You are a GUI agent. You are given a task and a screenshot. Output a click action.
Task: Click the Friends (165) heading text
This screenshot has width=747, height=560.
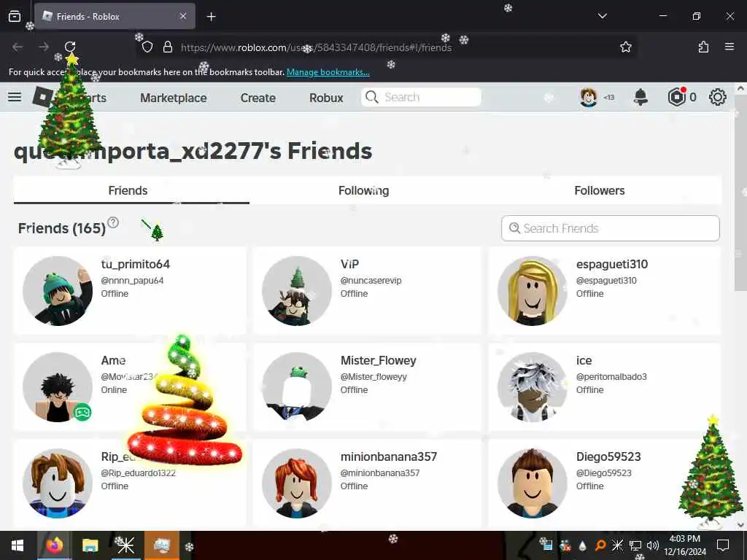[x=62, y=228]
